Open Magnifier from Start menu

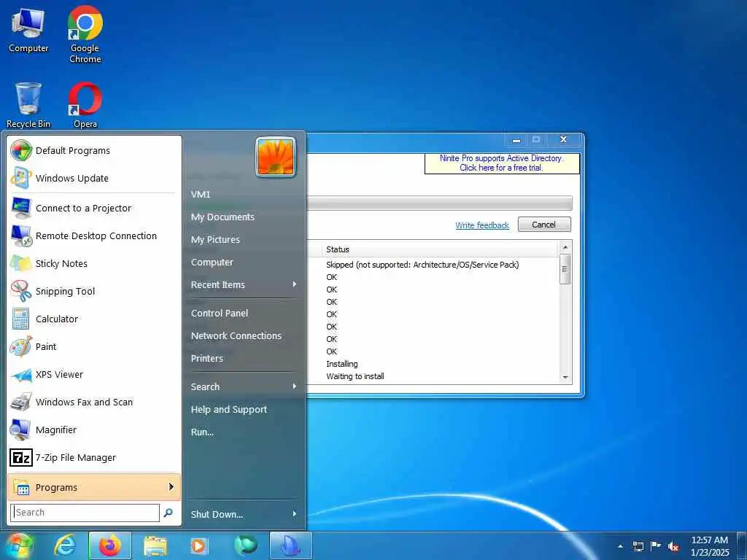coord(94,429)
